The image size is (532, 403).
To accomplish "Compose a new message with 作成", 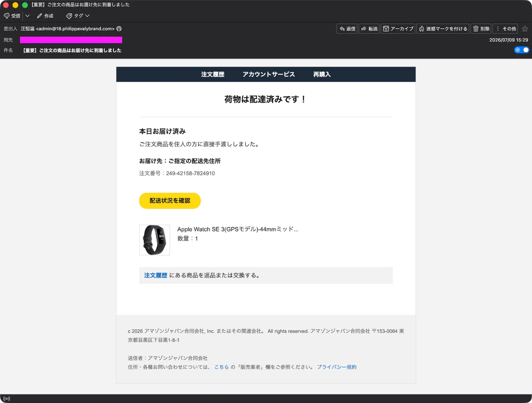I will [45, 16].
